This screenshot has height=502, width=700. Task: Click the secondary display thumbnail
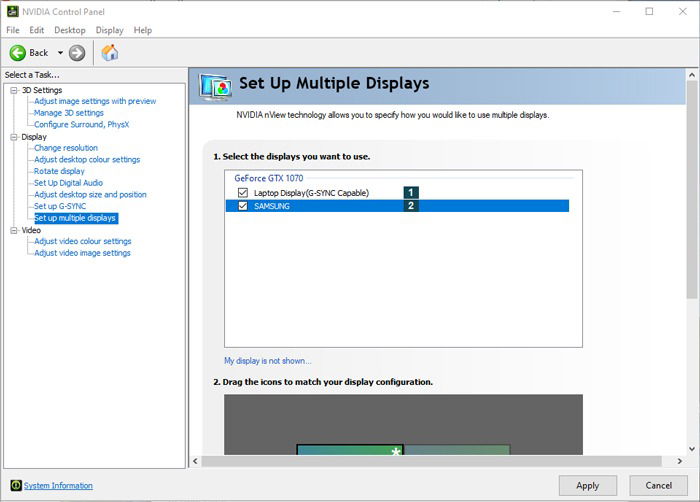[x=457, y=449]
